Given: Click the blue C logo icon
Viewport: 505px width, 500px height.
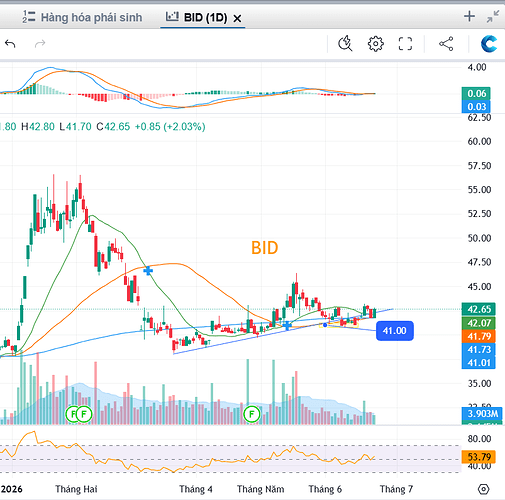Looking at the screenshot, I should click(489, 44).
